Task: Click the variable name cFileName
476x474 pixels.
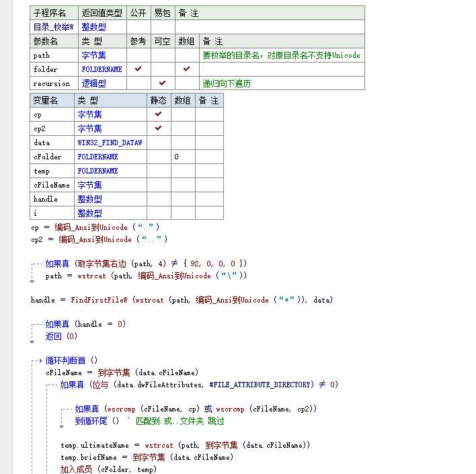Action: (x=52, y=185)
